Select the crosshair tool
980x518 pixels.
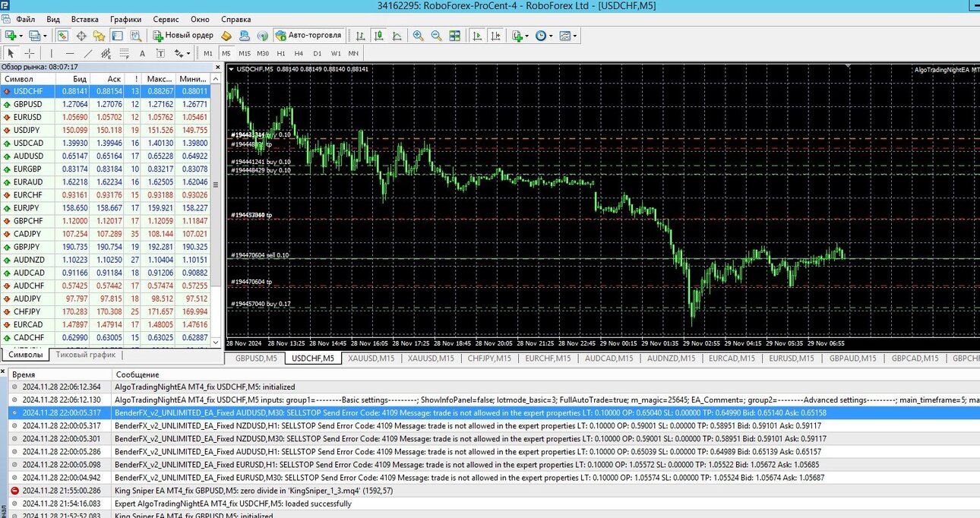(29, 53)
